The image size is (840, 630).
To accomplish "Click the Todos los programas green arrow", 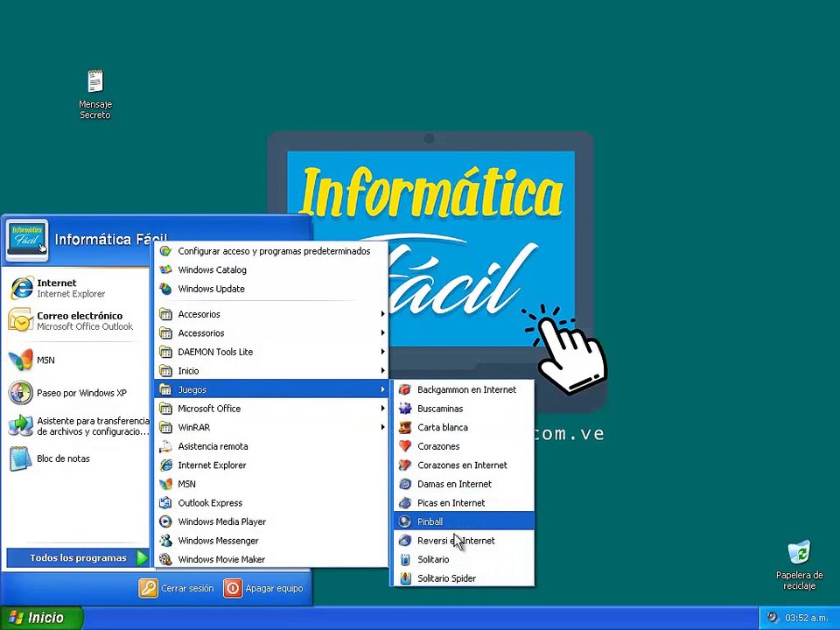I will pos(142,557).
